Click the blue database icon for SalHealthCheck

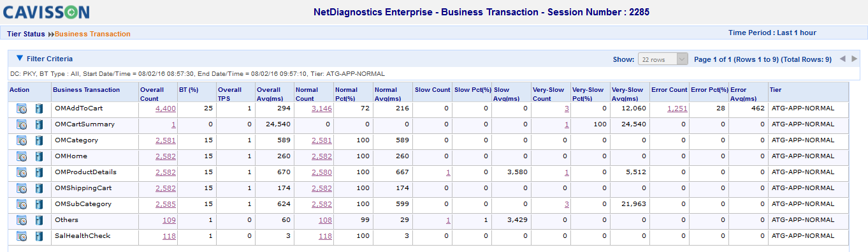[38, 237]
